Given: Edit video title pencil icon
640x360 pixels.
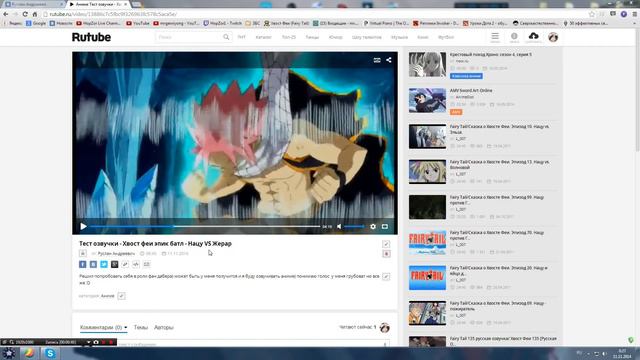Looking at the screenshot, I should (x=386, y=244).
